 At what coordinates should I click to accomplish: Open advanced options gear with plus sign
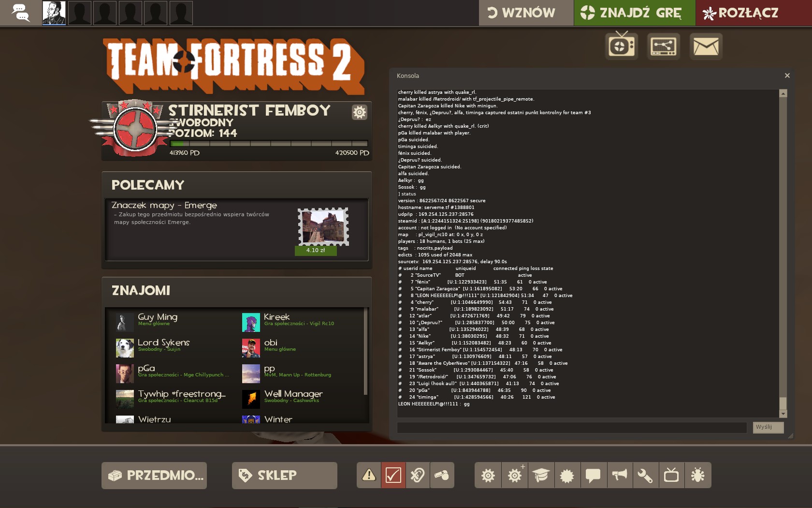(515, 476)
